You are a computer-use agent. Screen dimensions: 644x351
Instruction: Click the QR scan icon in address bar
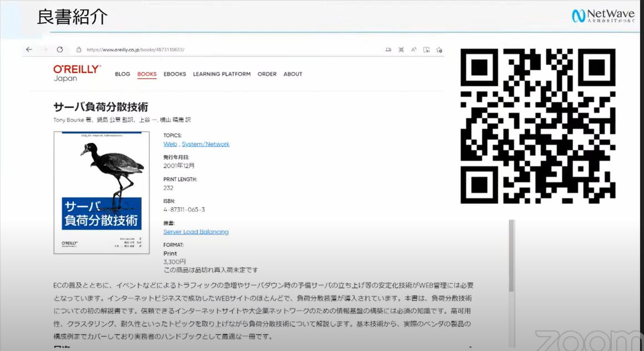[401, 50]
